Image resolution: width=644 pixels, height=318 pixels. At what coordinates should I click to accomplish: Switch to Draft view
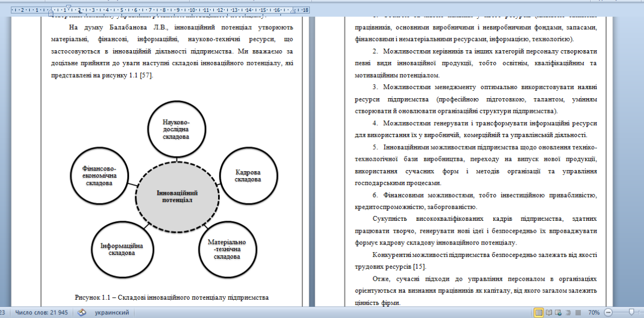coord(578,313)
